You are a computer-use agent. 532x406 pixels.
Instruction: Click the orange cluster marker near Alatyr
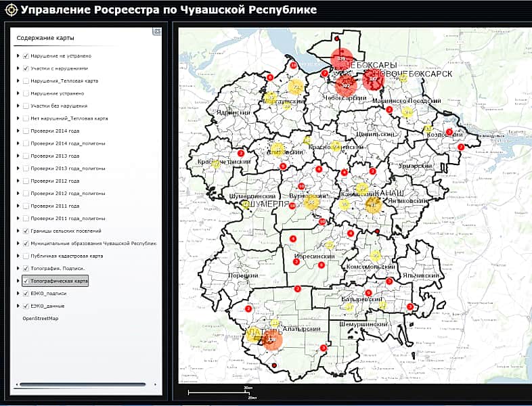tap(271, 339)
